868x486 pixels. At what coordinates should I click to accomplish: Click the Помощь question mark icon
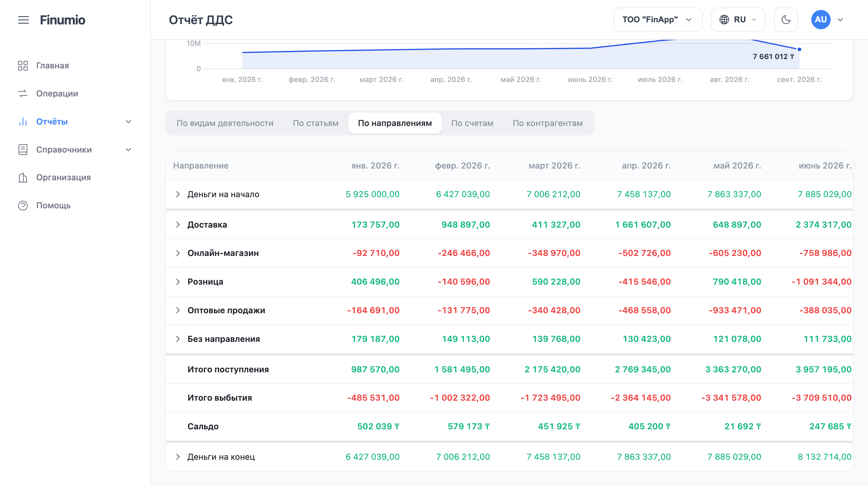click(23, 205)
